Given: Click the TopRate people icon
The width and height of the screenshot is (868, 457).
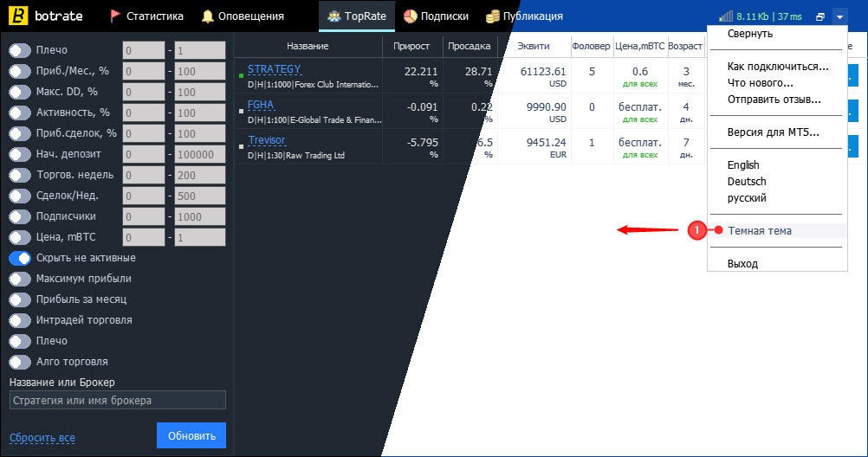Looking at the screenshot, I should click(334, 16).
